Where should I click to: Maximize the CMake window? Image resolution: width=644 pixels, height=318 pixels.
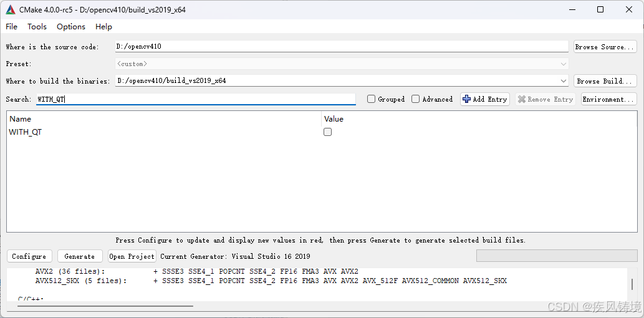[600, 9]
